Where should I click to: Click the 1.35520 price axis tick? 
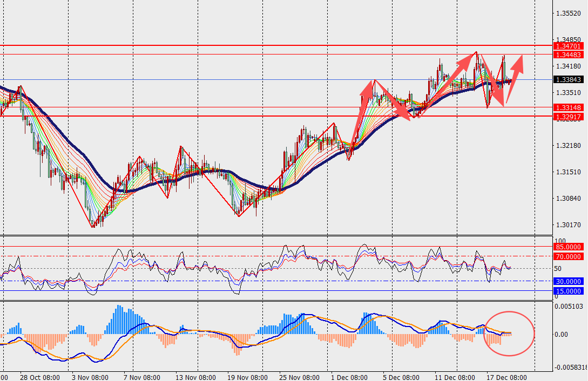[x=568, y=13]
